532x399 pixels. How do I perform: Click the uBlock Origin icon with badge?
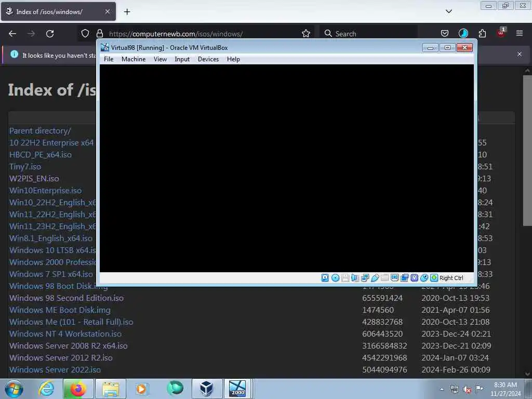click(x=501, y=33)
